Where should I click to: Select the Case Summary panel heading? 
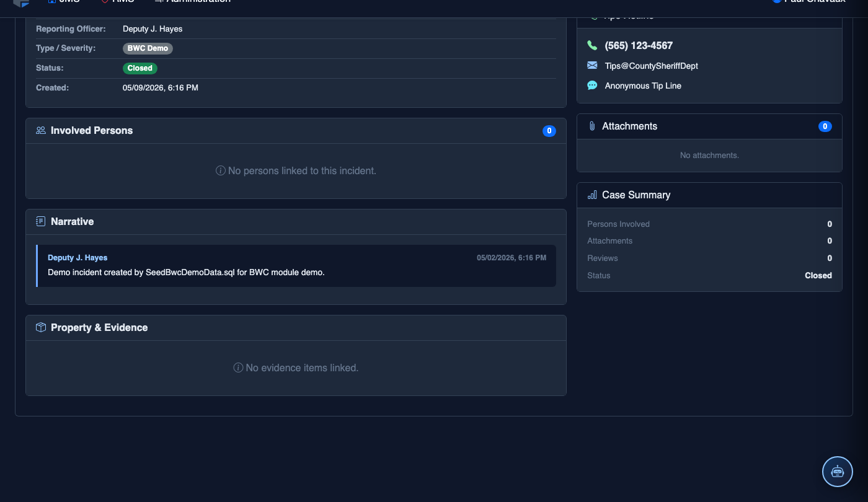pos(636,195)
